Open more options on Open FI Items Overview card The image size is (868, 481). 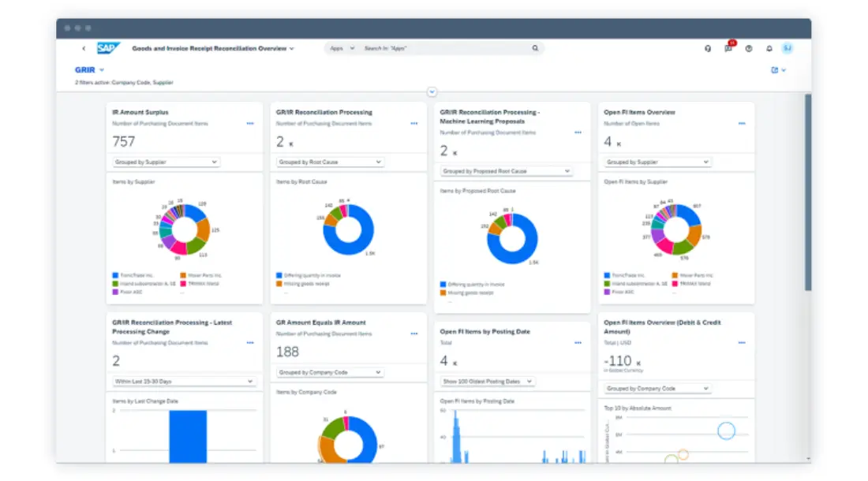(742, 123)
